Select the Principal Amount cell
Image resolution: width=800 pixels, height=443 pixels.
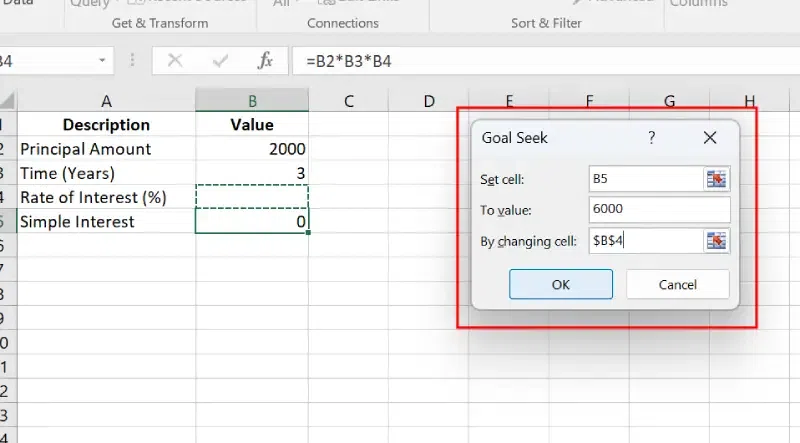(x=106, y=149)
